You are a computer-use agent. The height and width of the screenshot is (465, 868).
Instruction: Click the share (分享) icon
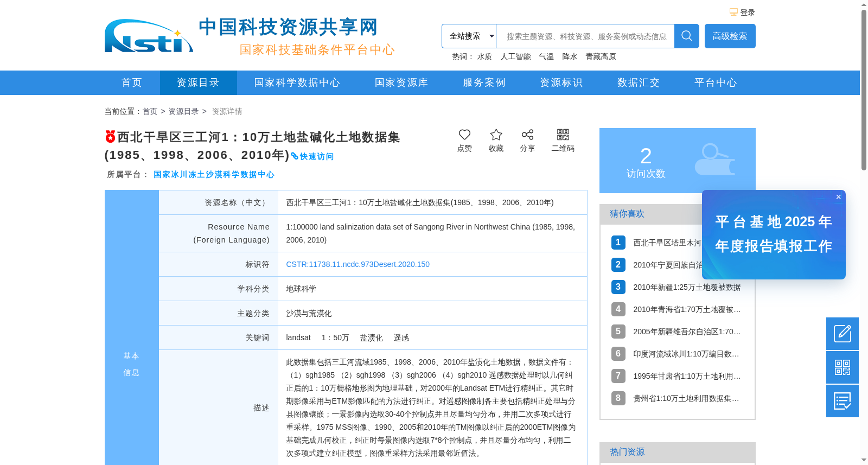(527, 135)
